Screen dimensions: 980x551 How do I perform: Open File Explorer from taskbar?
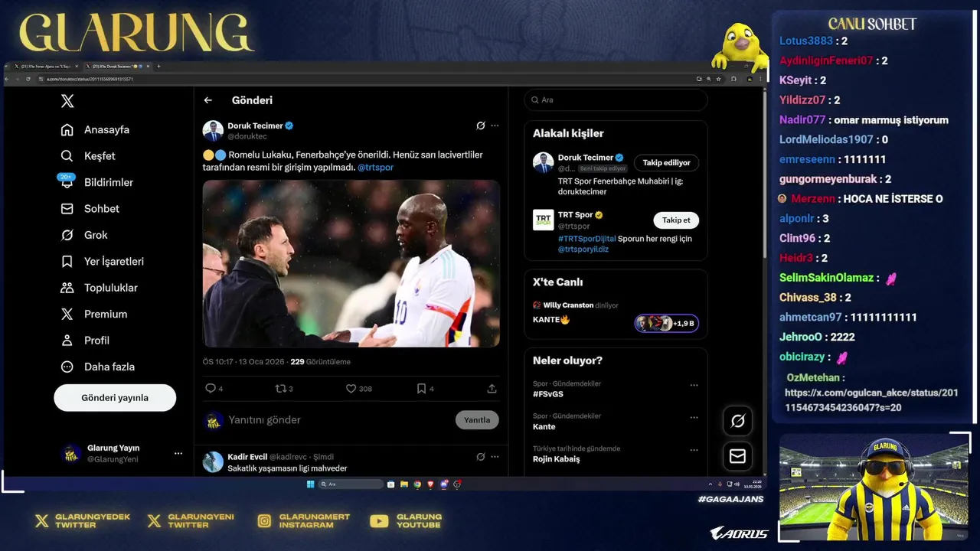[404, 484]
